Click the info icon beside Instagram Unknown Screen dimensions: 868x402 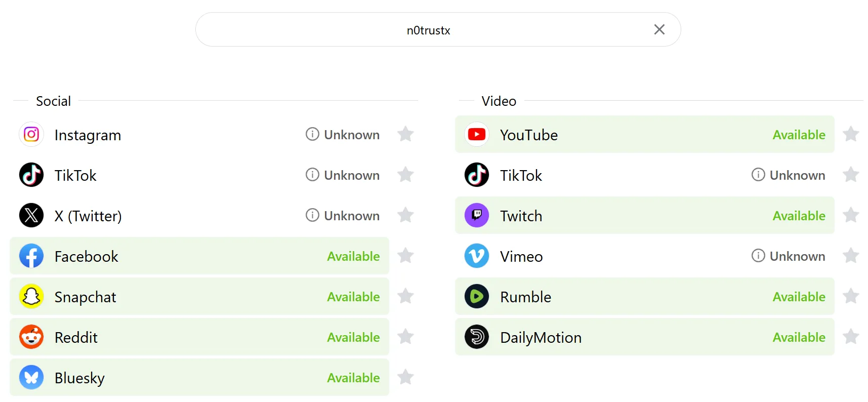click(312, 134)
